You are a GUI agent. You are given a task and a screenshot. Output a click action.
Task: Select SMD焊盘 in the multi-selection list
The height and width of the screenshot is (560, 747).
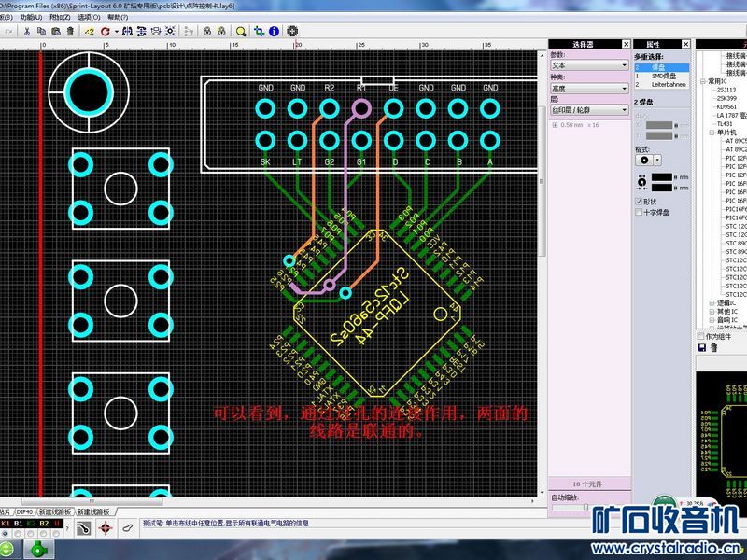(x=663, y=76)
